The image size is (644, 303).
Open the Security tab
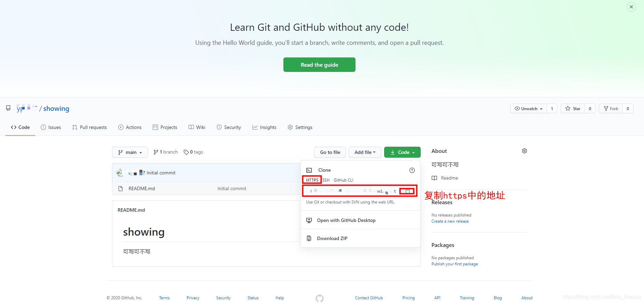click(x=229, y=127)
